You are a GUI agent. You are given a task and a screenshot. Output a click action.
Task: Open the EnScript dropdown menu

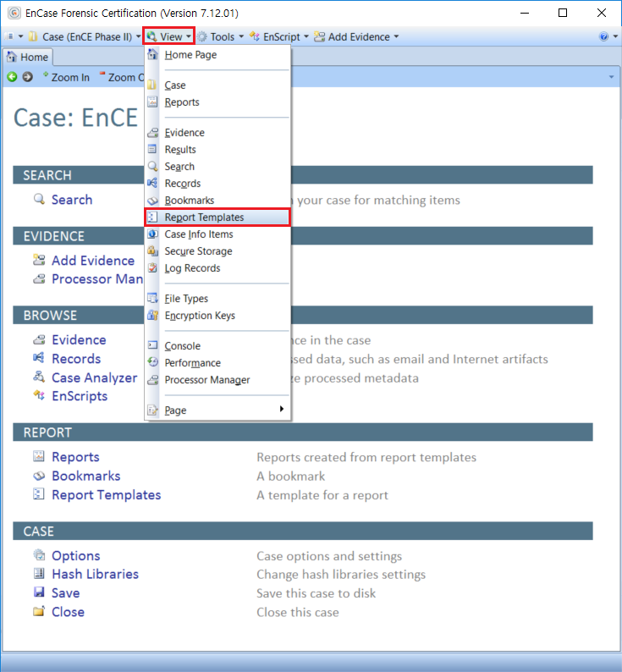279,37
